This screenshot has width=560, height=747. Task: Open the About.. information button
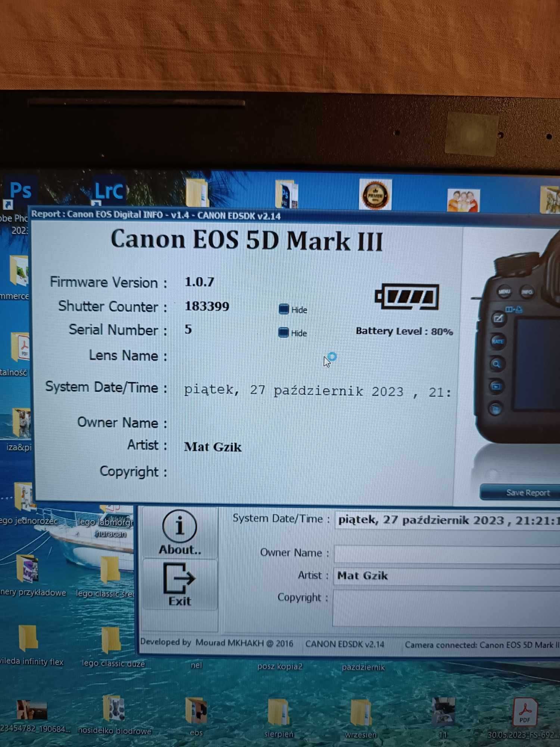(180, 533)
